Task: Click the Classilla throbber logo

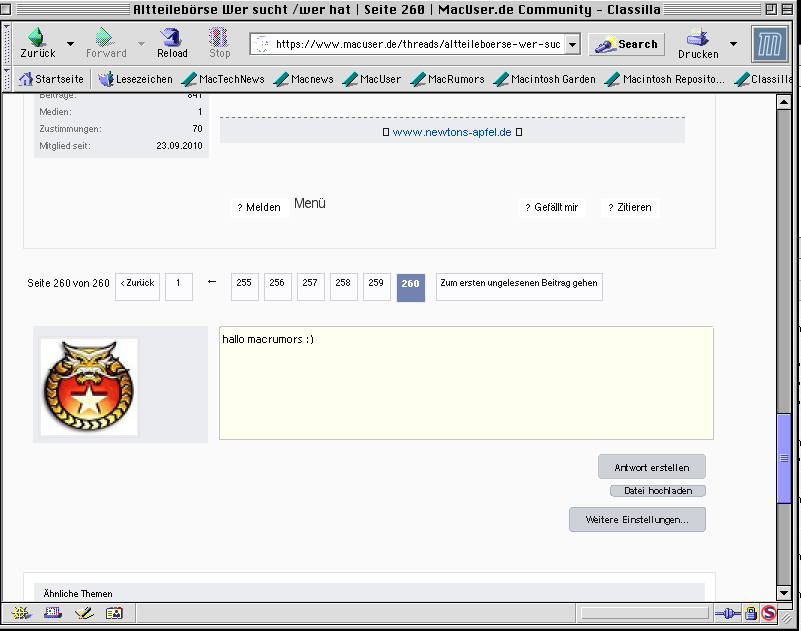Action: 769,44
